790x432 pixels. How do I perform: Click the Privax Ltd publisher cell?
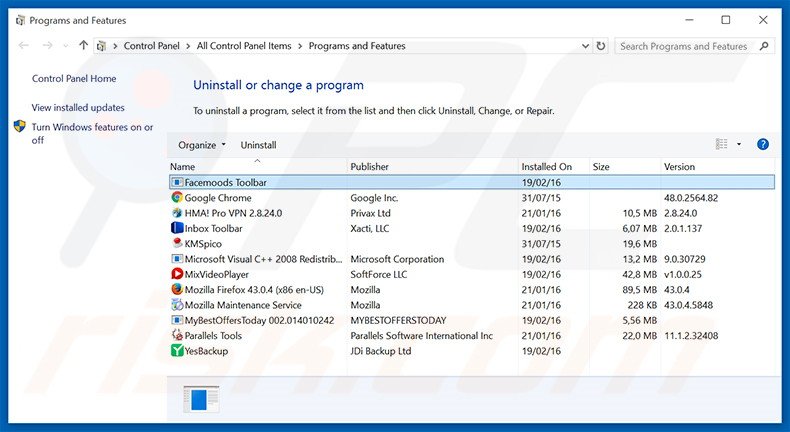click(370, 213)
